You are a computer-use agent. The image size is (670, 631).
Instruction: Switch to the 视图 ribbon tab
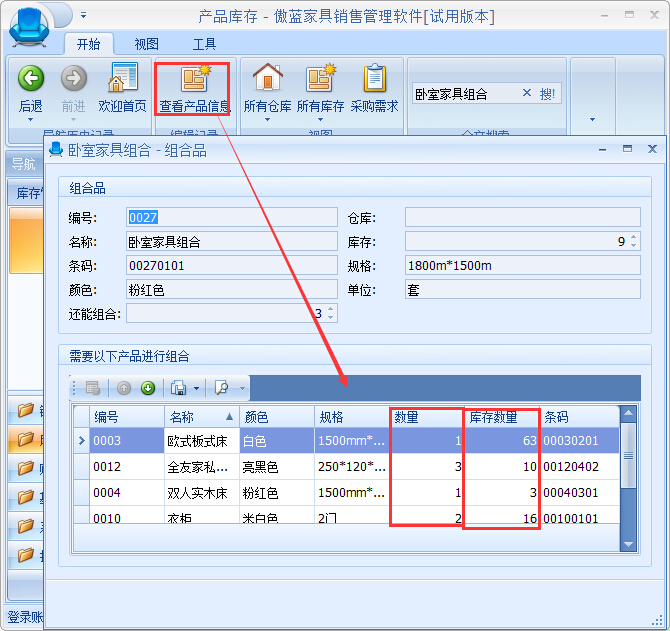click(x=147, y=44)
